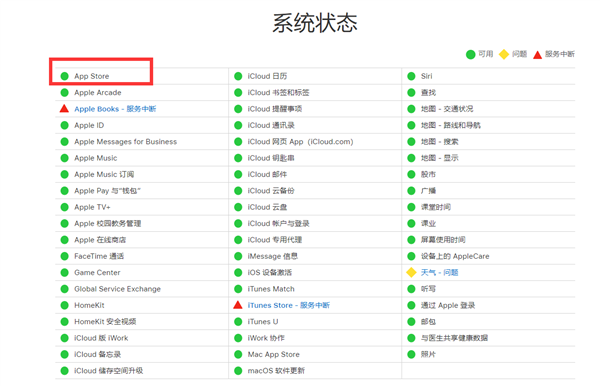The image size is (600, 386).
Task: Click the red 服务中断 legend triangle
Action: [x=538, y=55]
